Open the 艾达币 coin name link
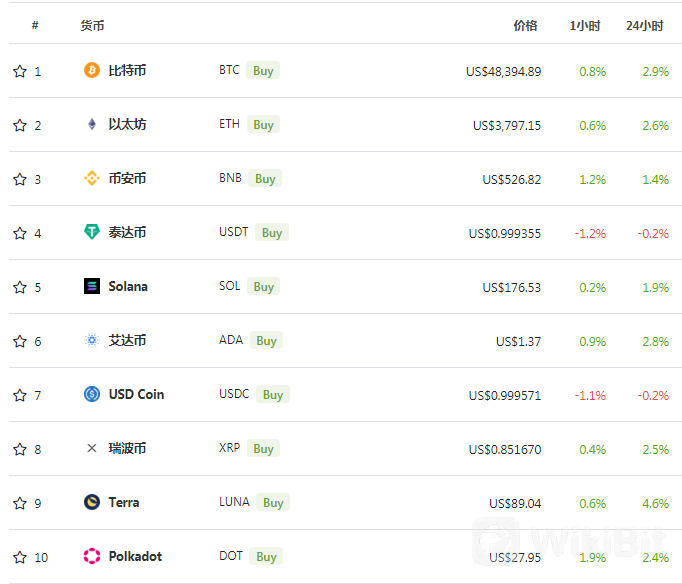Image resolution: width=682 pixels, height=584 pixels. point(127,340)
